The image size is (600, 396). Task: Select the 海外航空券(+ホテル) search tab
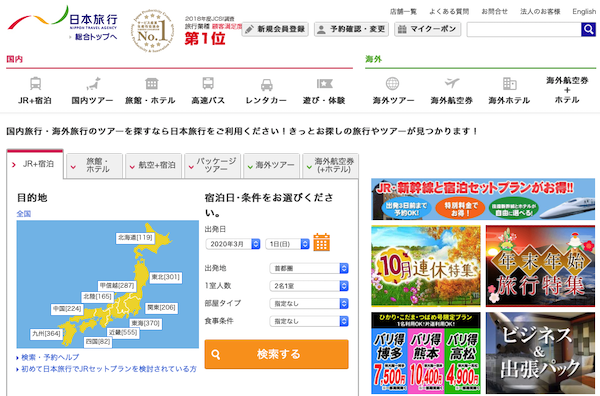click(331, 165)
